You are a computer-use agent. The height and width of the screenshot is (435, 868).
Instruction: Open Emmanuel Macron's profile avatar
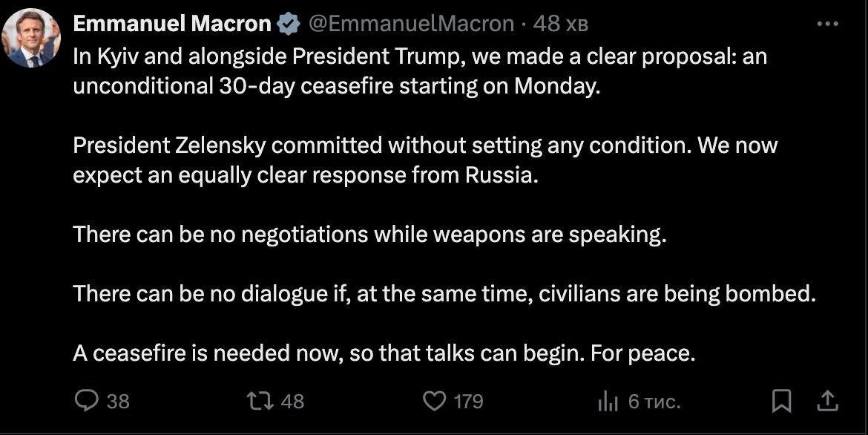pos(31,39)
